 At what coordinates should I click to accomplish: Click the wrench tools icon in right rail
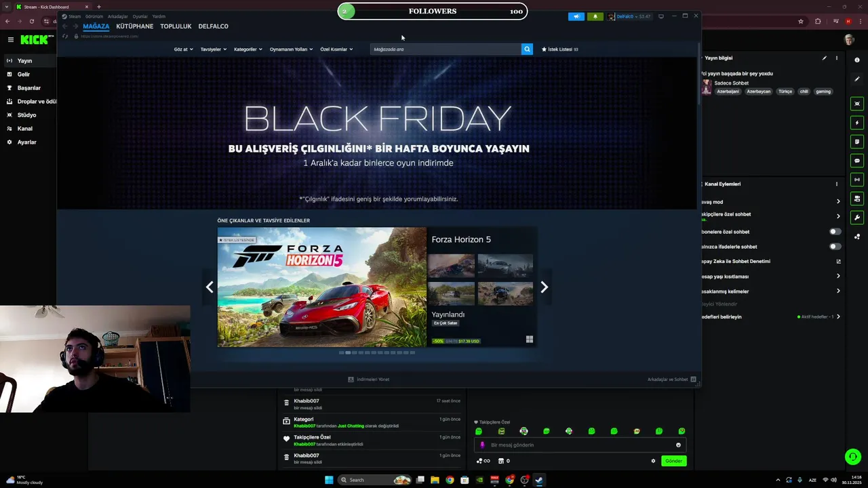coord(857,218)
